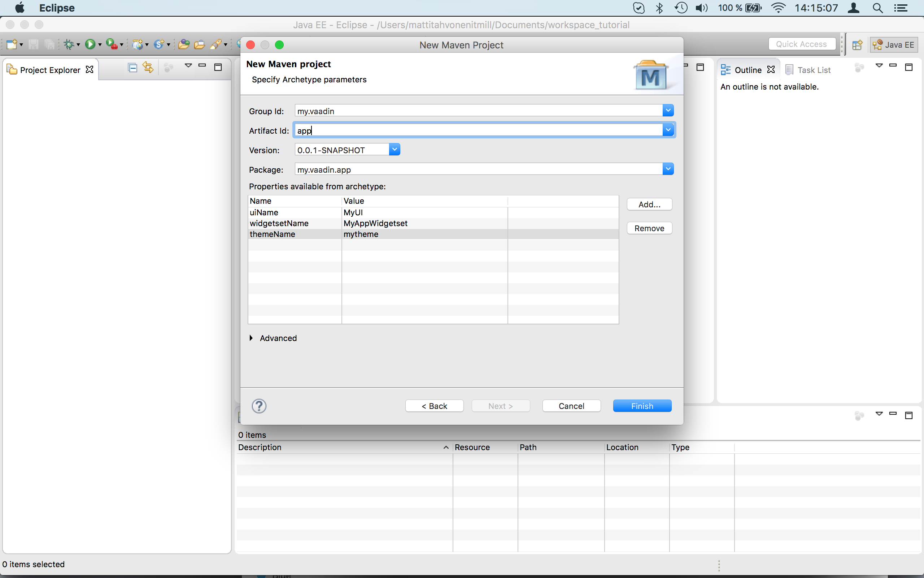Click the Version text field
Viewport: 924px width, 578px height.
pyautogui.click(x=342, y=150)
